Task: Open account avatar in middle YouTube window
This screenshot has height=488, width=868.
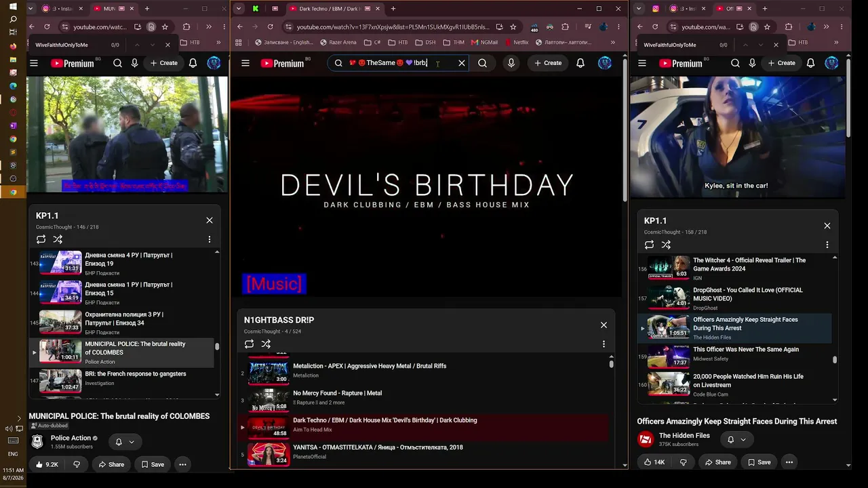Action: point(605,63)
